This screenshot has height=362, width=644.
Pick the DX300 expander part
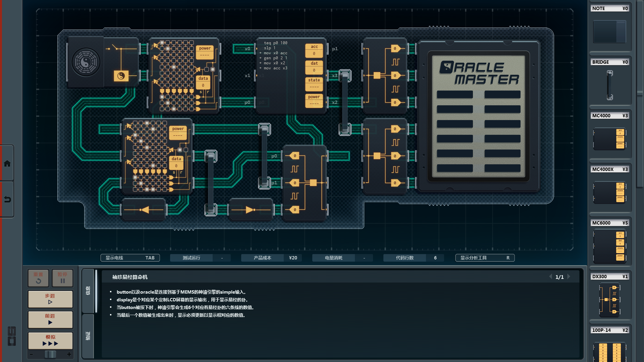pos(609,299)
